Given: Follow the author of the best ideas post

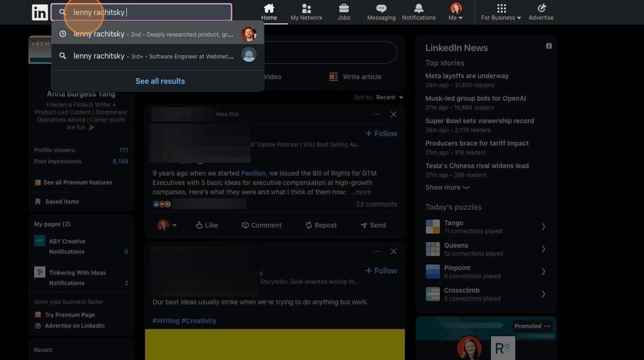Looking at the screenshot, I should coord(381,271).
